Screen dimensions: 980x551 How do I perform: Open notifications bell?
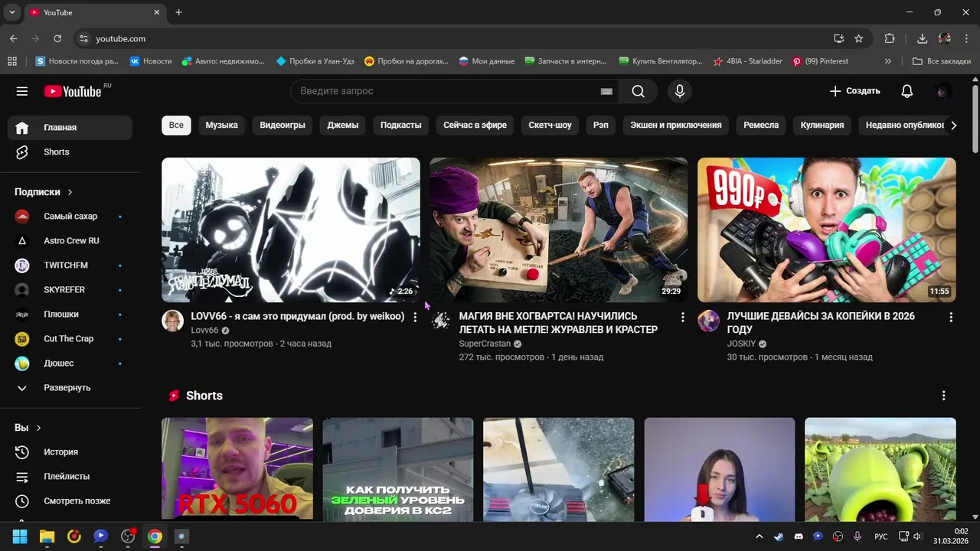[x=906, y=91]
